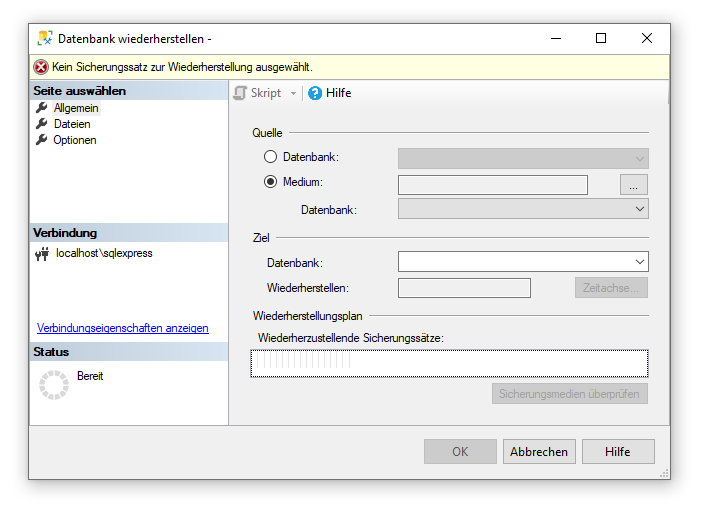Screen dimensions: 714x516
Task: Click the wrench icon next to Allgemein
Action: 42,108
